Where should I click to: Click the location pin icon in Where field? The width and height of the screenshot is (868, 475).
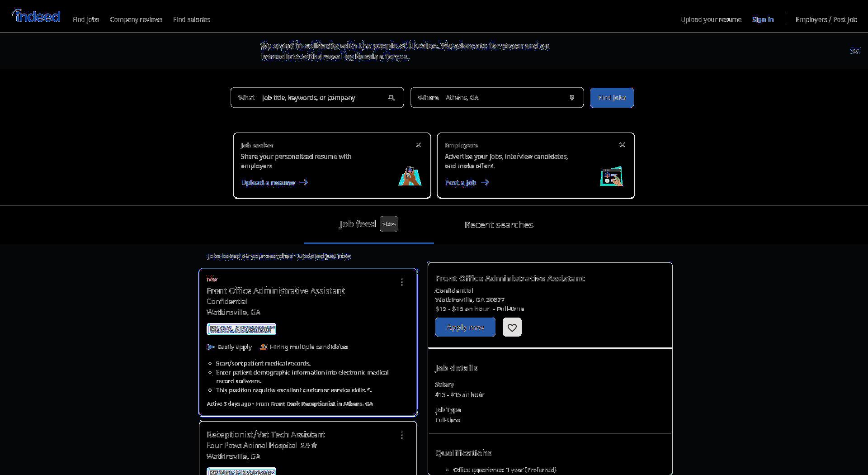point(571,98)
